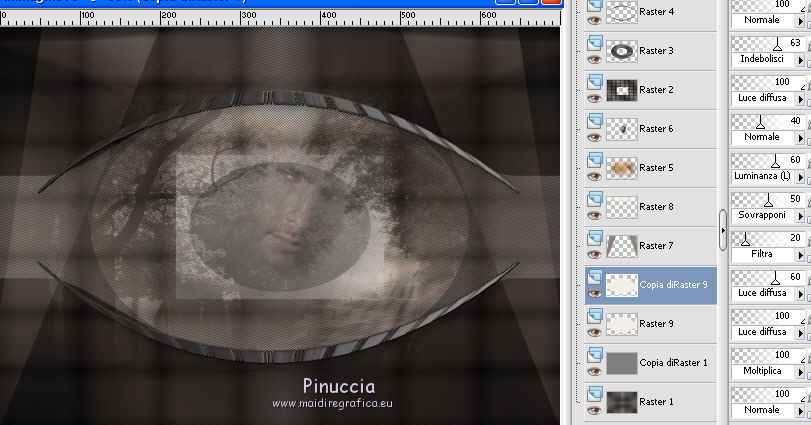Click the layer type icon of Raster 1
The width and height of the screenshot is (811, 425).
coord(595,393)
